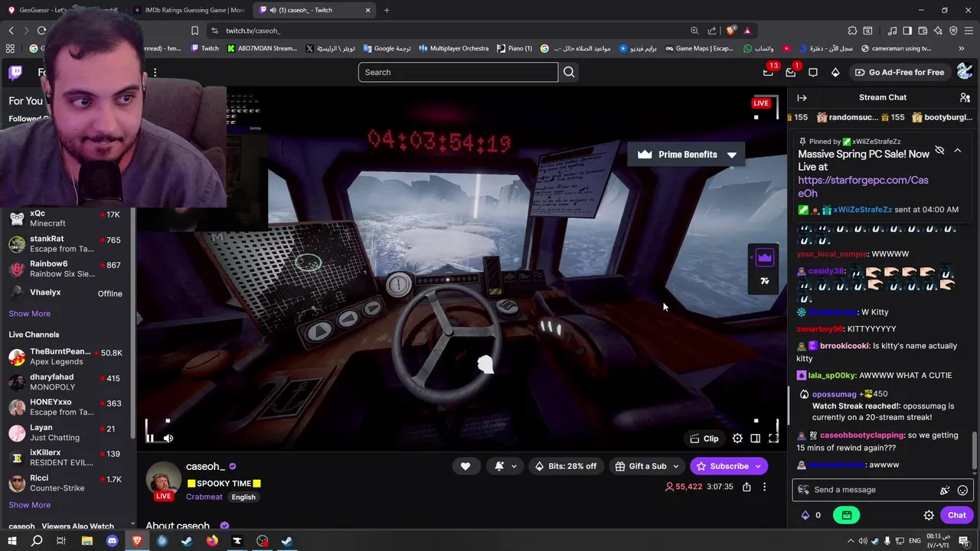The image size is (980, 551).
Task: Click Go Ad-Free for Free
Action: pos(900,72)
